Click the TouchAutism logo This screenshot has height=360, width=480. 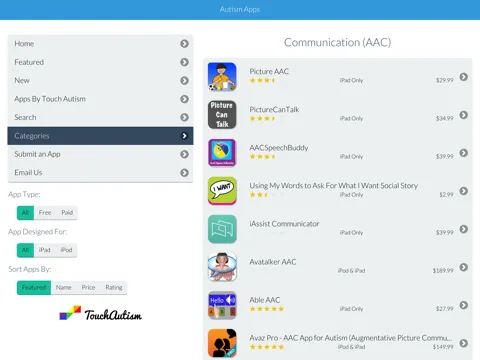click(100, 314)
